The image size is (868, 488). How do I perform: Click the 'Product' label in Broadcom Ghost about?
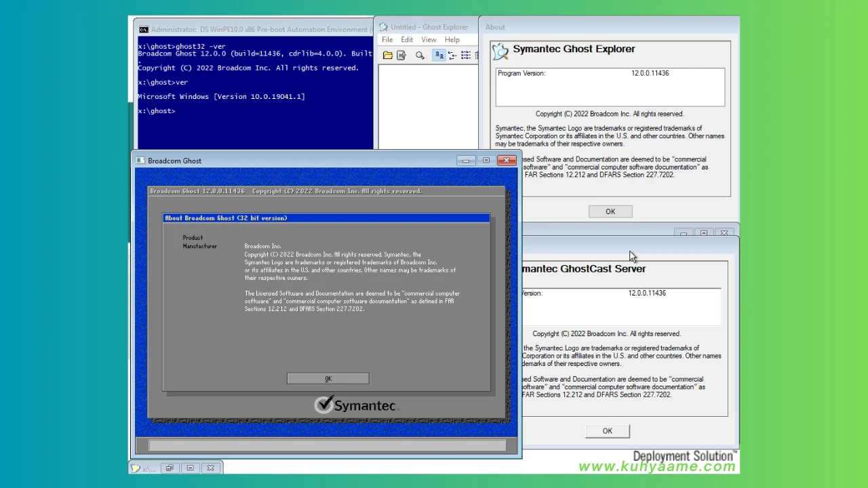(x=193, y=238)
